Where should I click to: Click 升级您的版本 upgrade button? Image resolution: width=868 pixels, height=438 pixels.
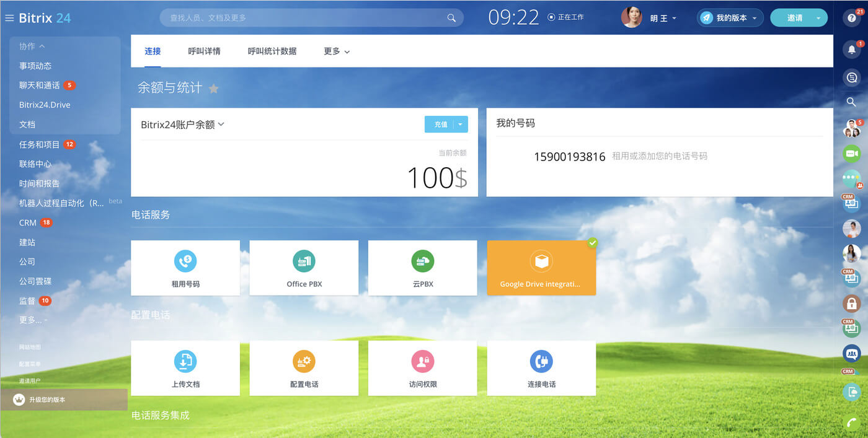click(x=64, y=400)
